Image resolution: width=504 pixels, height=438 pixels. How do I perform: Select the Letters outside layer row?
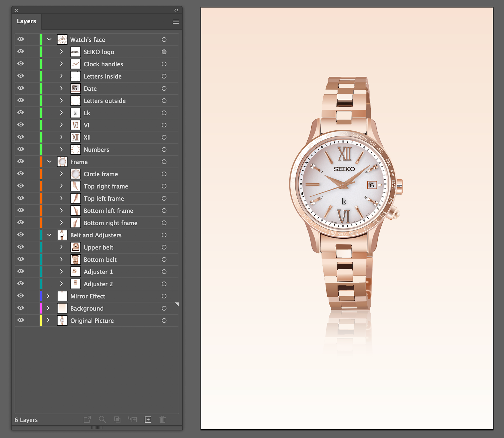[97, 101]
